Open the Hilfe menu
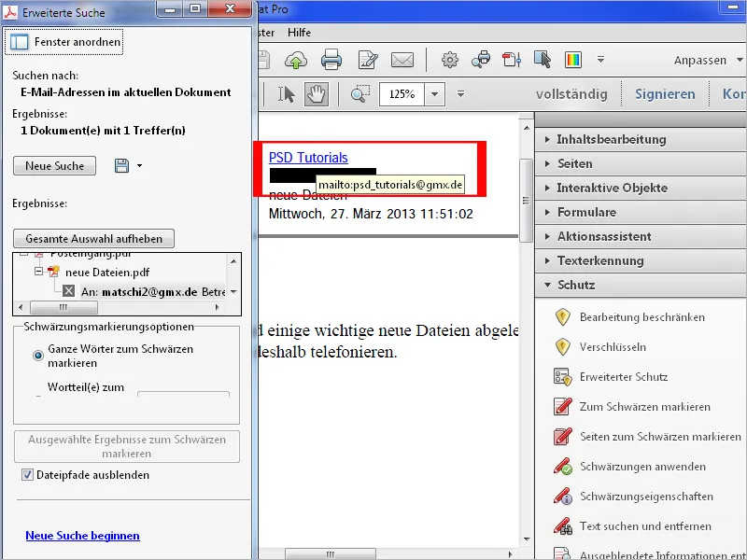This screenshot has height=560, width=747. coord(299,33)
